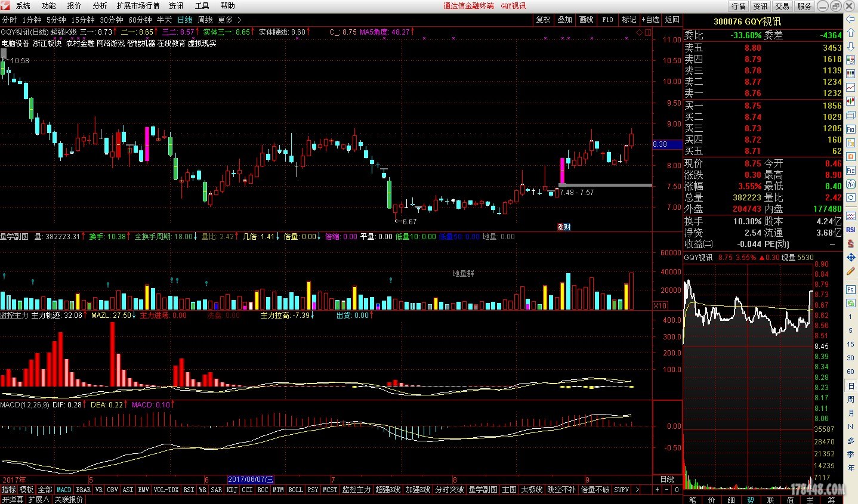858x504 pixels.
Task: Click the 日线 period label at bottom axis
Action: point(667,480)
